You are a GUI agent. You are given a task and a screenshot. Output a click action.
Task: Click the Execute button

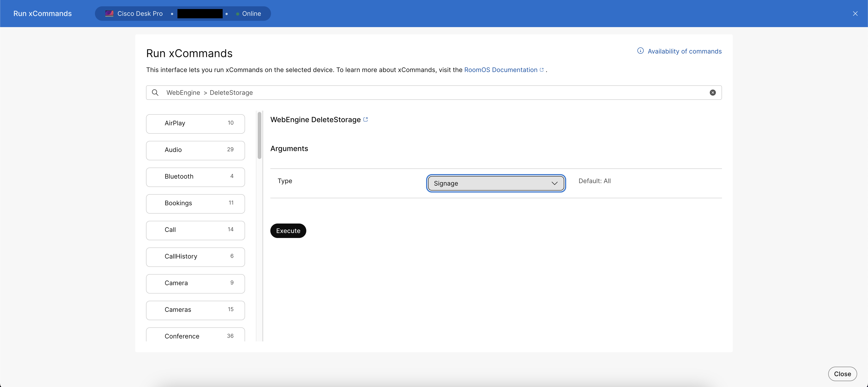click(x=288, y=231)
